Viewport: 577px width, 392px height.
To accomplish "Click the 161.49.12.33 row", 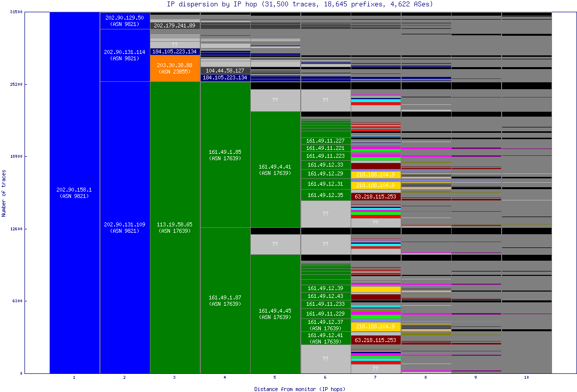I will pos(325,166).
